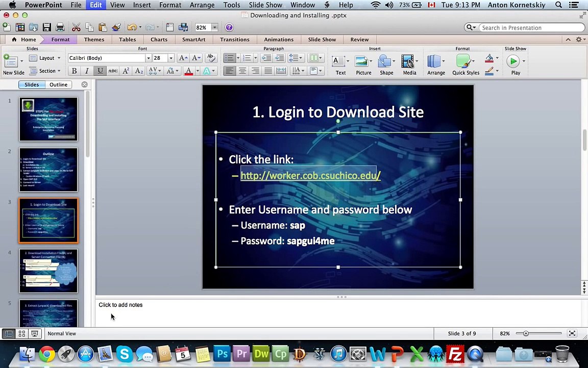The image size is (588, 368).
Task: Select the Format Painter brush icon
Action: [x=116, y=27]
